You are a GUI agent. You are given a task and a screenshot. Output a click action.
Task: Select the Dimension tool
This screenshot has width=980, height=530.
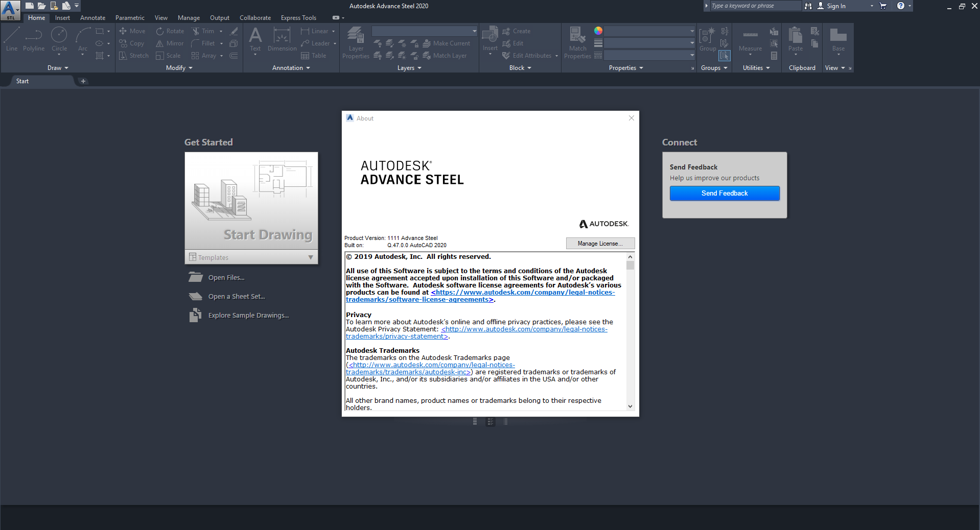coord(282,40)
